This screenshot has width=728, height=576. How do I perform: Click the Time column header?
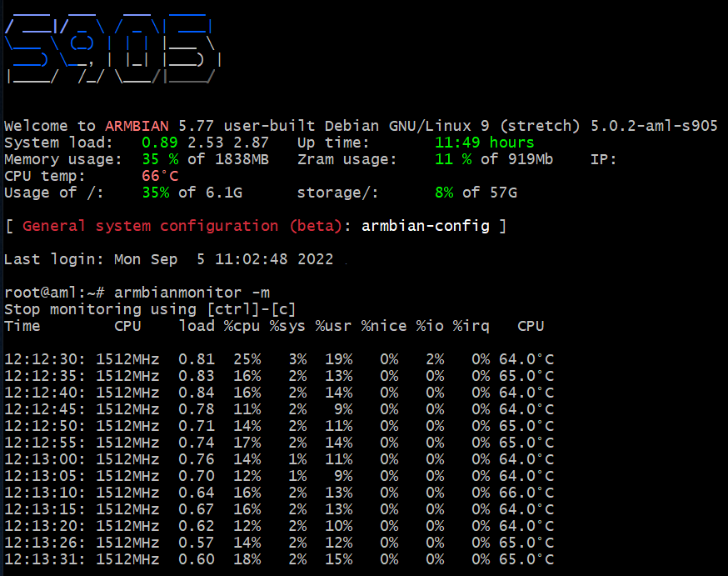(x=22, y=326)
